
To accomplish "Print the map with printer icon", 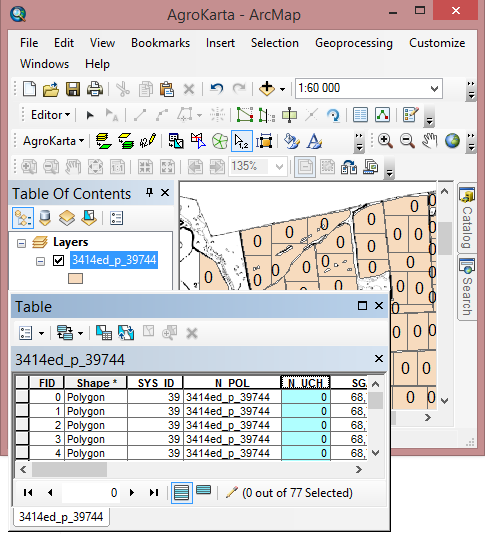I will pyautogui.click(x=95, y=89).
